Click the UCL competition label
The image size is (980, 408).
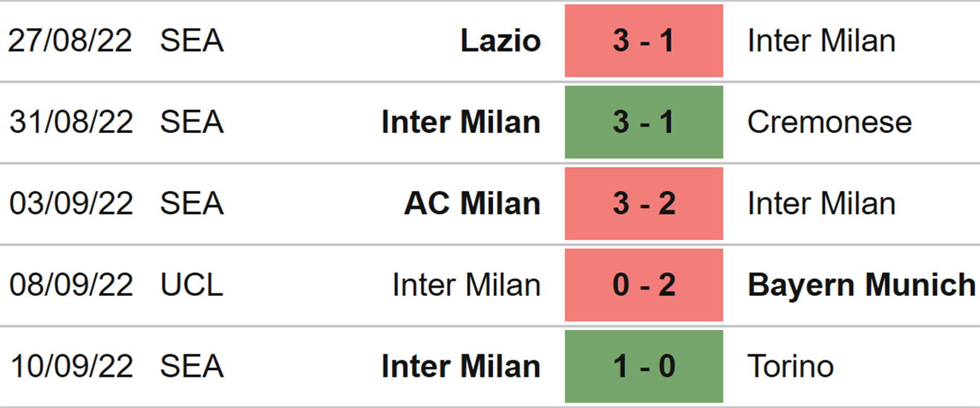(x=192, y=285)
